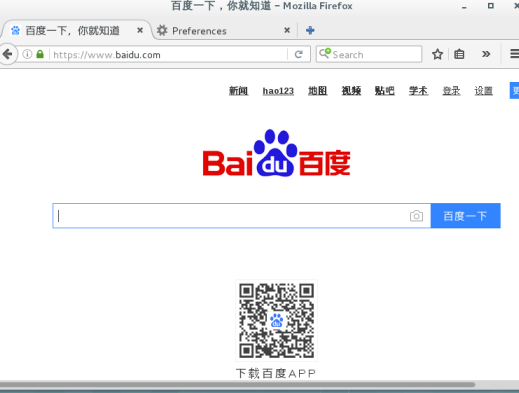Maximize the Firefox window

(491, 6)
